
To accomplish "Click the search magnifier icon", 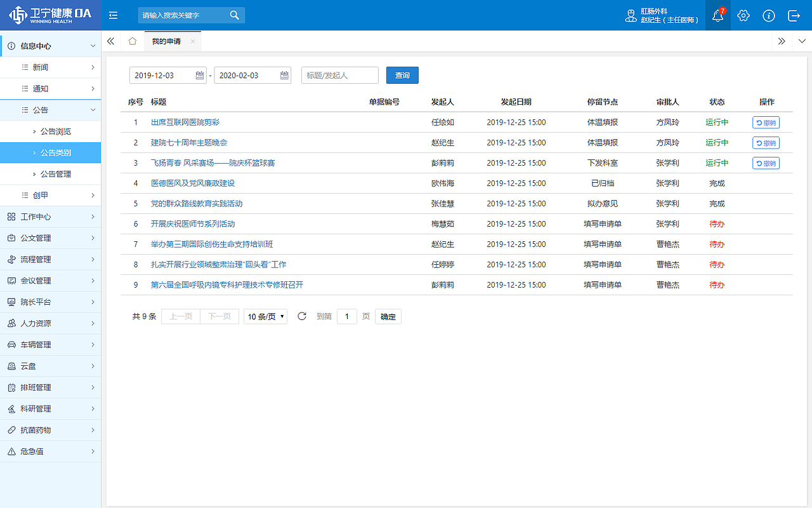I will point(235,14).
